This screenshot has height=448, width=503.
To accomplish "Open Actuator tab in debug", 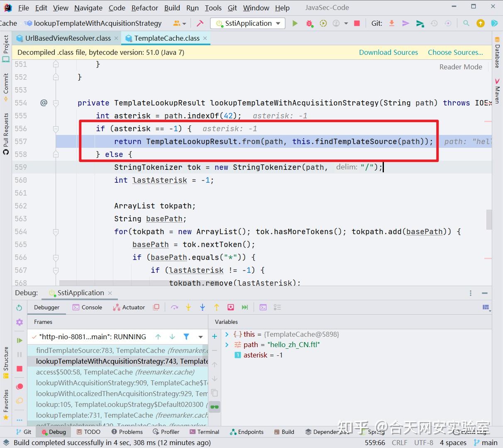I will (x=129, y=307).
